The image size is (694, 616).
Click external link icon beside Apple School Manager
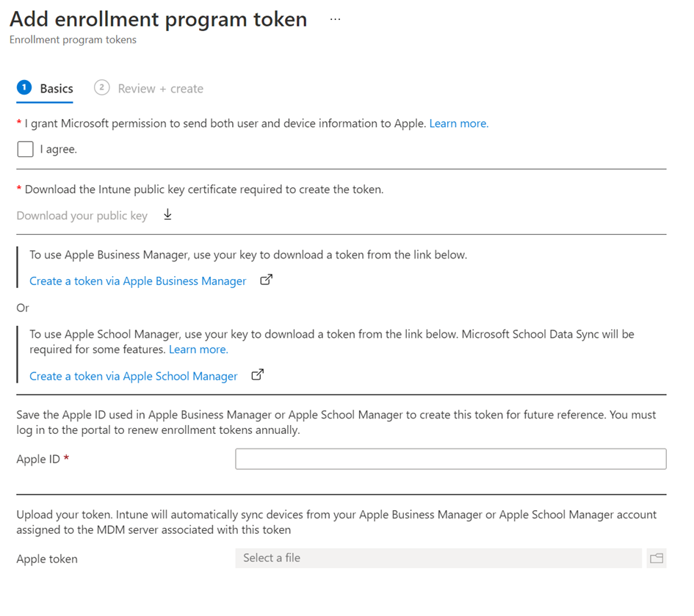(258, 375)
